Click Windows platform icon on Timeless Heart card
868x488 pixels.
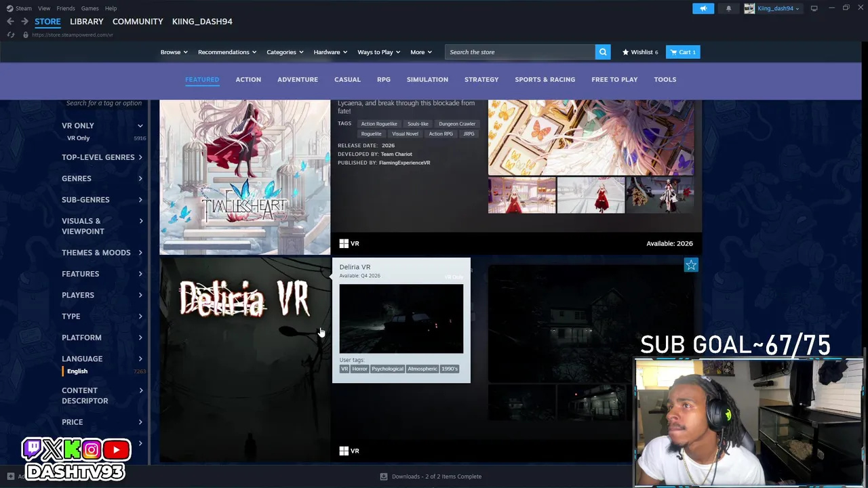point(344,243)
